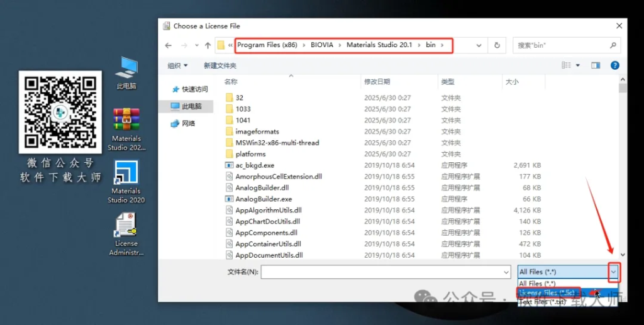Click the search magnifier icon
This screenshot has height=325, width=644.
coord(613,45)
